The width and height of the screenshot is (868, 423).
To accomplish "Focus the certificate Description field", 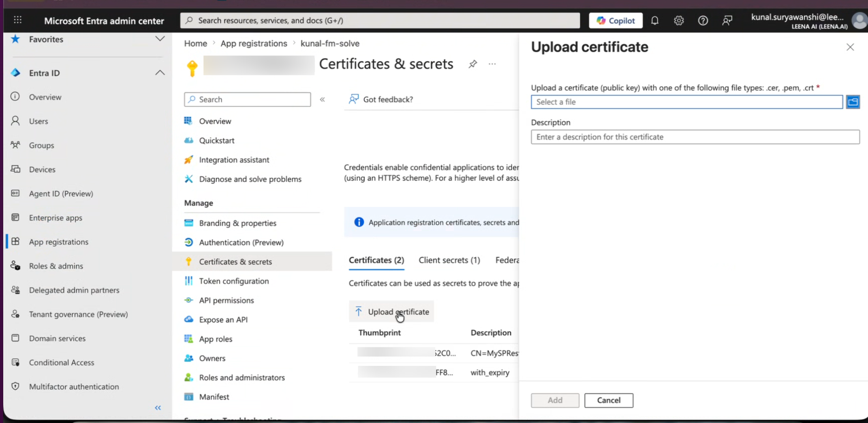I will point(695,137).
